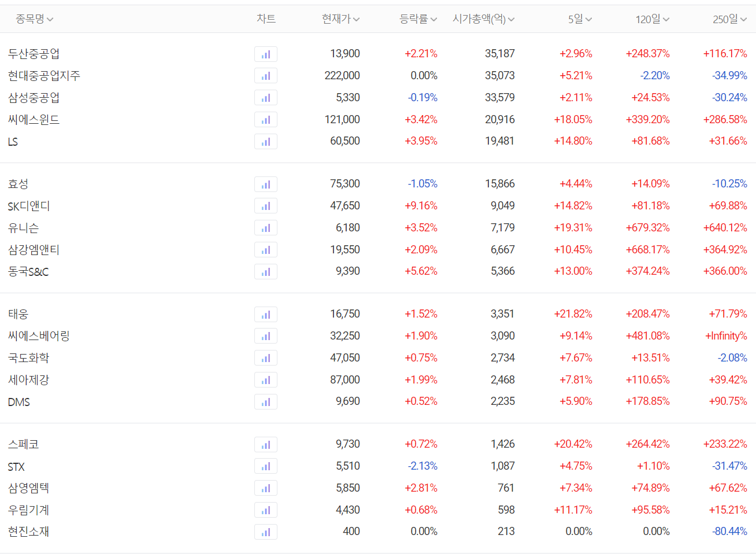Open chart icon for 동국S&C
The image size is (756, 557).
coord(266,272)
